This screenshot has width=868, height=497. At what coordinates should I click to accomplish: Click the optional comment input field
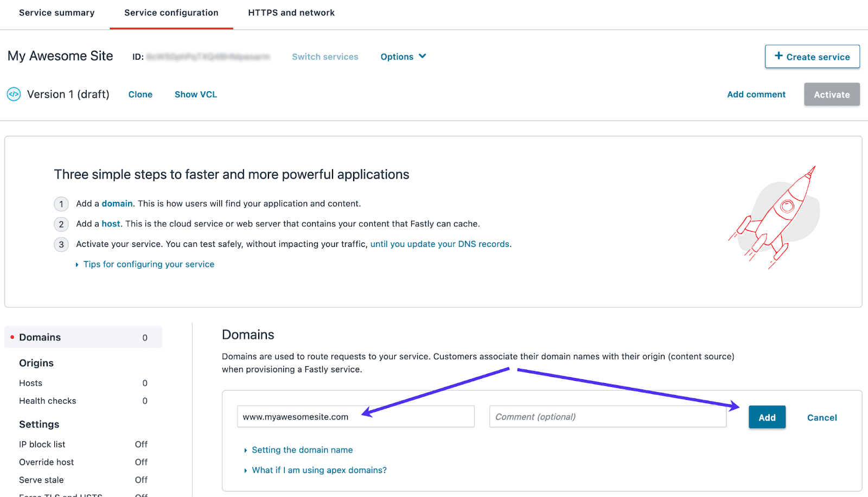click(607, 416)
